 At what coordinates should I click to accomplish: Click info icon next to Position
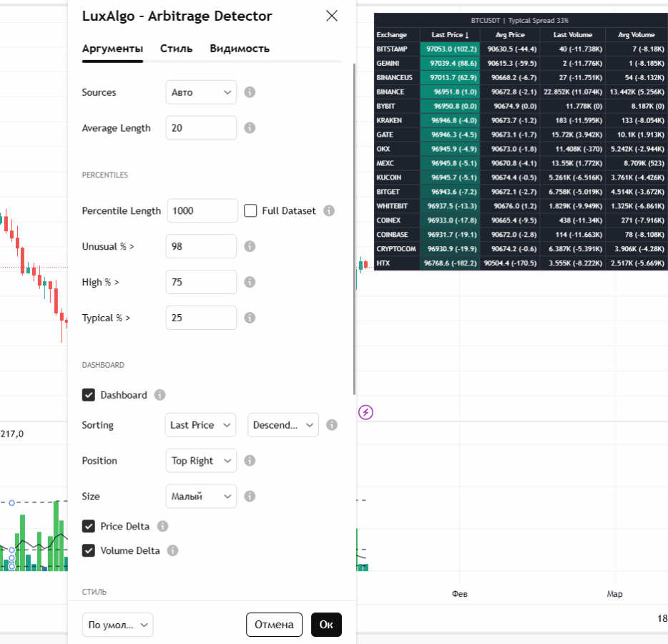point(250,461)
